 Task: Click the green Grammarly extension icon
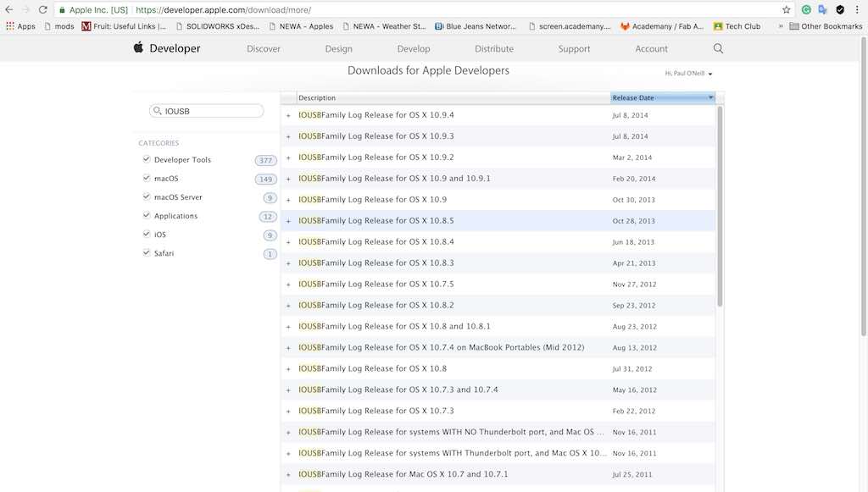pyautogui.click(x=807, y=9)
